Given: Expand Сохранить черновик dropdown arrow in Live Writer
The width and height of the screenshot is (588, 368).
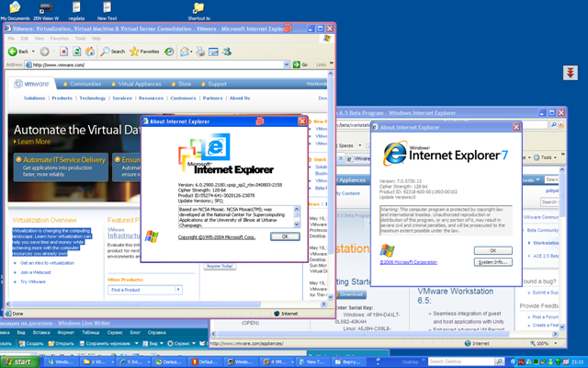Looking at the screenshot, I should (x=136, y=343).
